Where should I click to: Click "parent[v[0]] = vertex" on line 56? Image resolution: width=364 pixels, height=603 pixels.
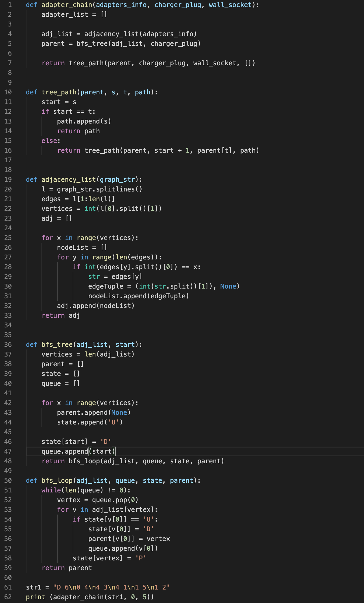129,539
